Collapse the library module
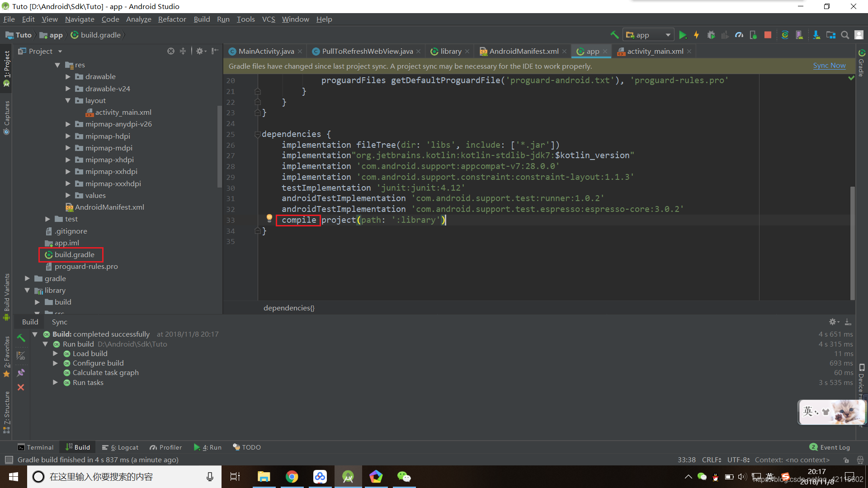Viewport: 868px width, 488px height. [x=27, y=290]
